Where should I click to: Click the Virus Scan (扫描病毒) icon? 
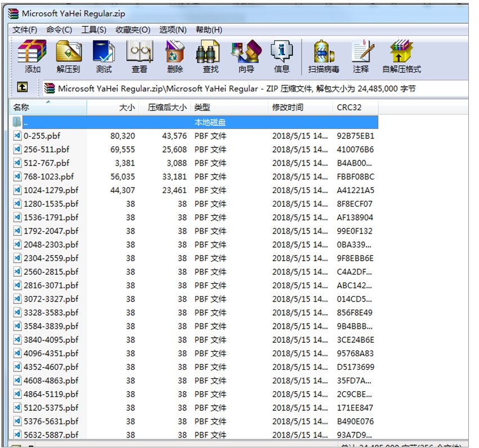(324, 56)
